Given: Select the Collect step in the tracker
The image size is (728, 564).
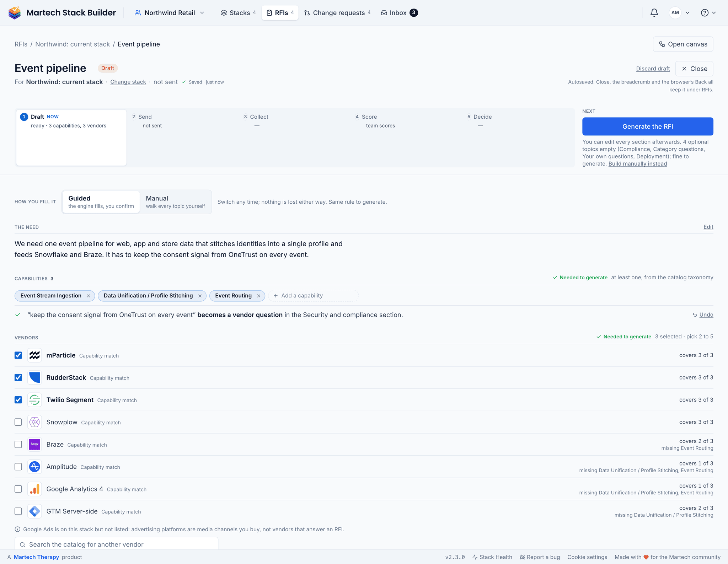Looking at the screenshot, I should (295, 138).
